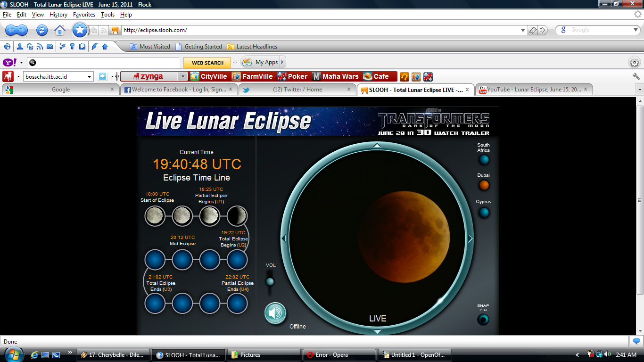
Task: Open the Yahoo logo dropdown arrow
Action: click(21, 63)
